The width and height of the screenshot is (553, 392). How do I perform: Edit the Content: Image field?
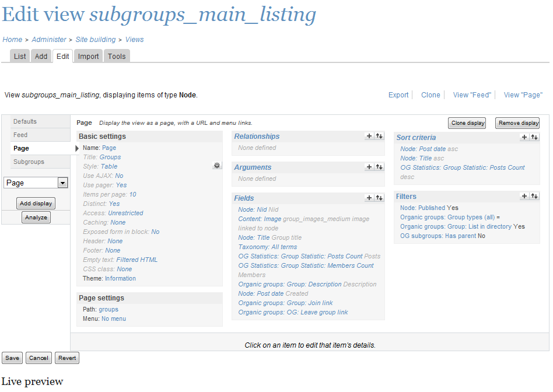point(260,219)
